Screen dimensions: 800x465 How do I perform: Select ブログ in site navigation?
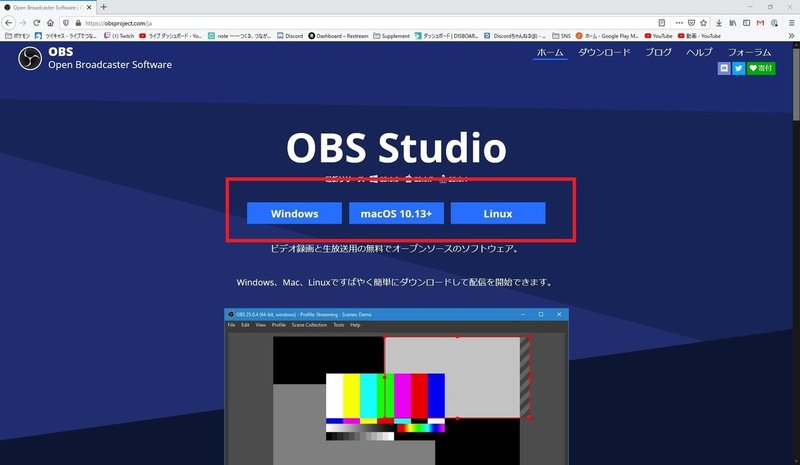[658, 52]
